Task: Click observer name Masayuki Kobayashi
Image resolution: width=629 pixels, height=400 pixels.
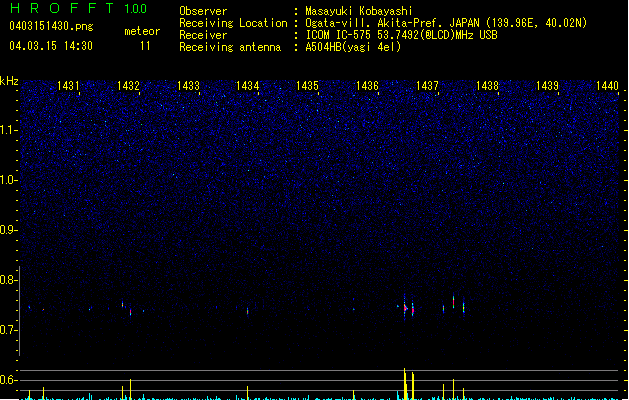Action: [359, 11]
